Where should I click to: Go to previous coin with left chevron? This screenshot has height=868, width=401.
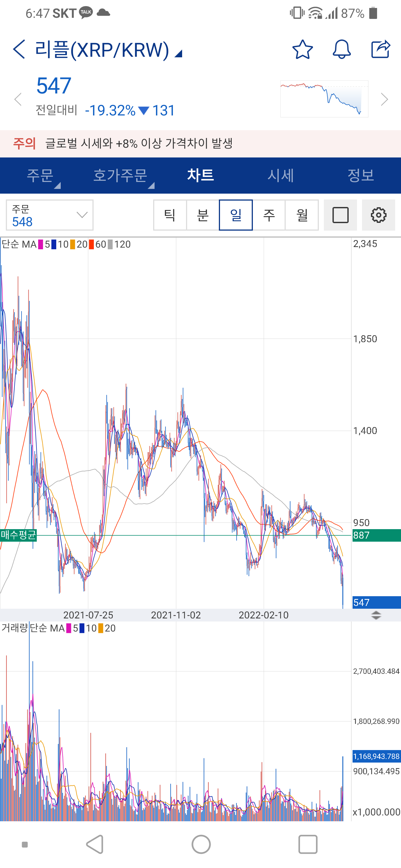[x=18, y=99]
